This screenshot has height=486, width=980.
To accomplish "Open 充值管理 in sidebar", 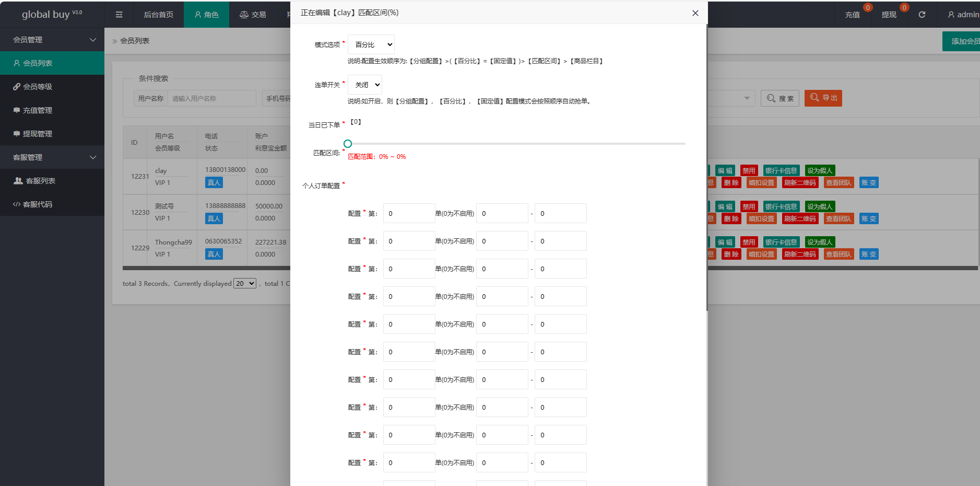I will (x=52, y=110).
